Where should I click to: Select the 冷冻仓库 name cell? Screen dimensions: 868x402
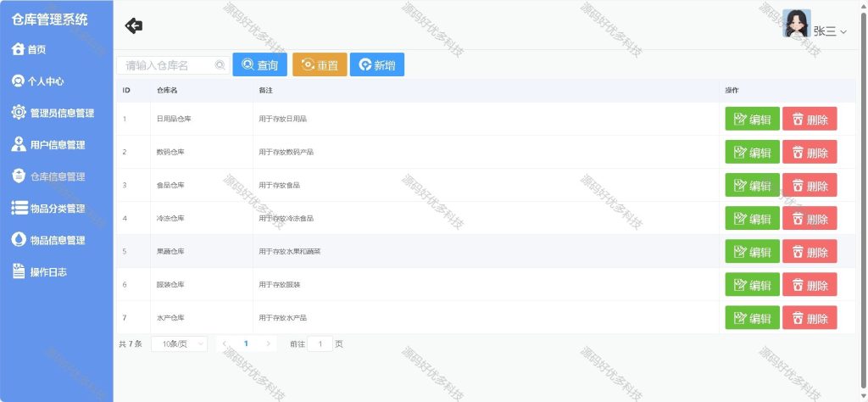[202, 218]
